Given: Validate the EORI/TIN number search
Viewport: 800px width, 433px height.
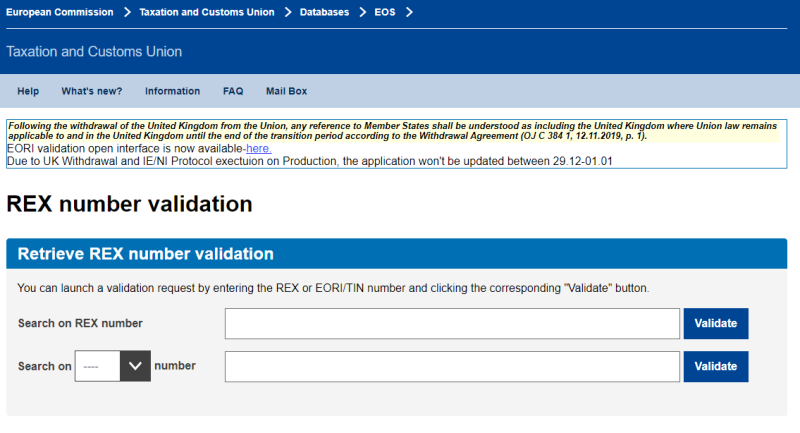Looking at the screenshot, I should tap(716, 366).
